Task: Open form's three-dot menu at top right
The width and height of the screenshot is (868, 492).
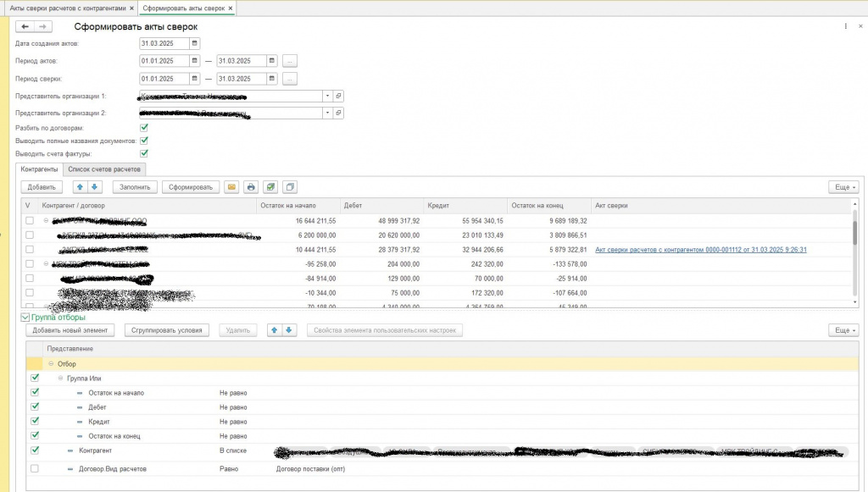Action: coord(845,26)
